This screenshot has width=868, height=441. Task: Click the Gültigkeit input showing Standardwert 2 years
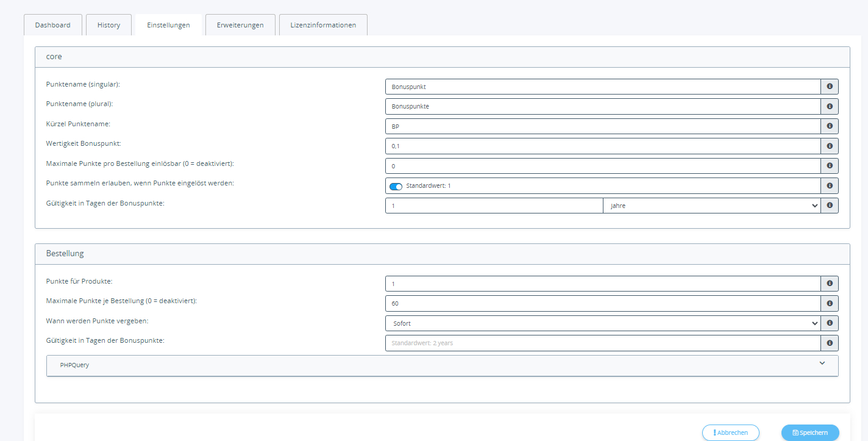pos(603,343)
